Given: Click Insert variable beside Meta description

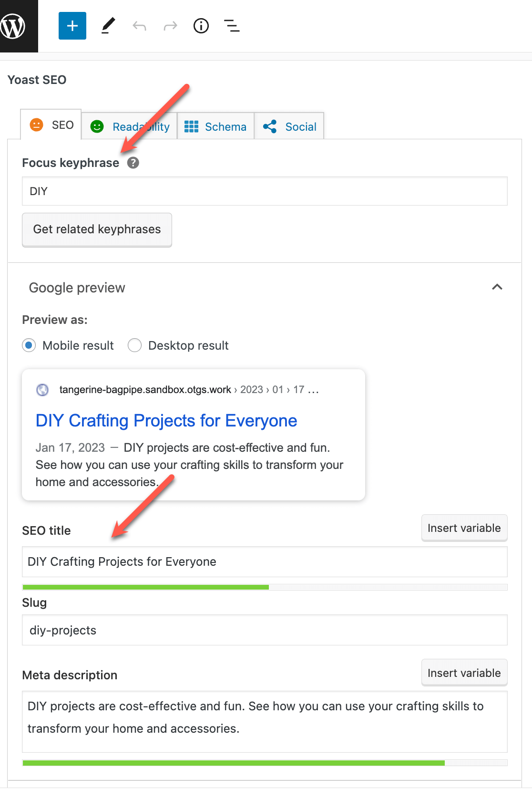Looking at the screenshot, I should (x=464, y=673).
